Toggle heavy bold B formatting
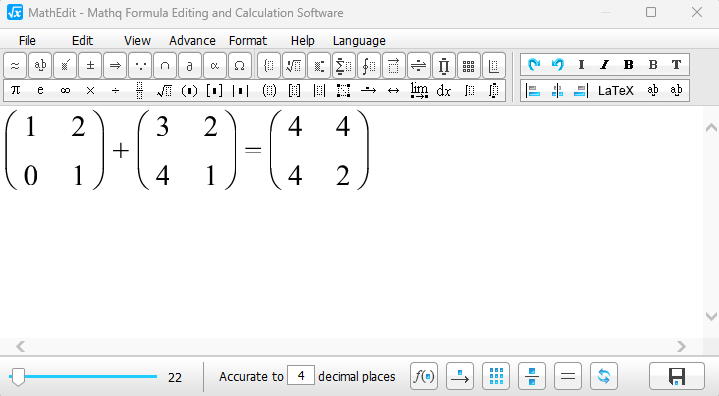Image resolution: width=719 pixels, height=396 pixels. (x=629, y=65)
